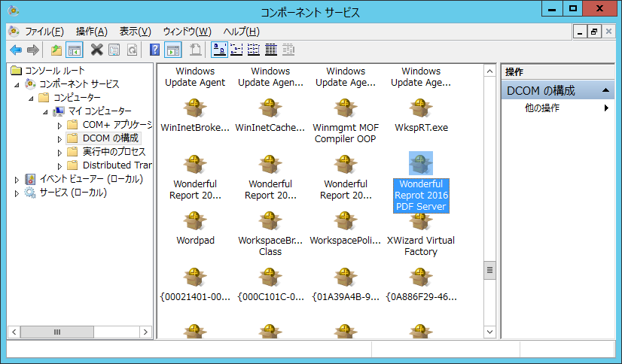Select コンソール ルート in the tree
This screenshot has width=622, height=364.
pyautogui.click(x=55, y=71)
